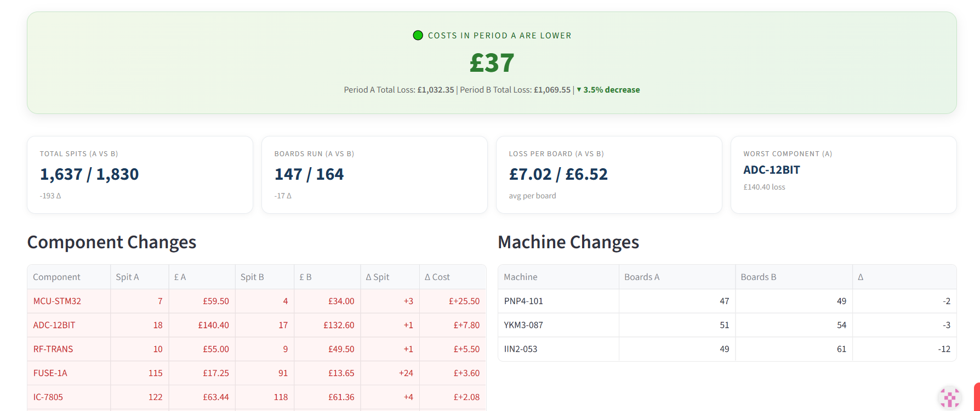The width and height of the screenshot is (980, 411).
Task: Sort by the Spit A column header
Action: 139,277
